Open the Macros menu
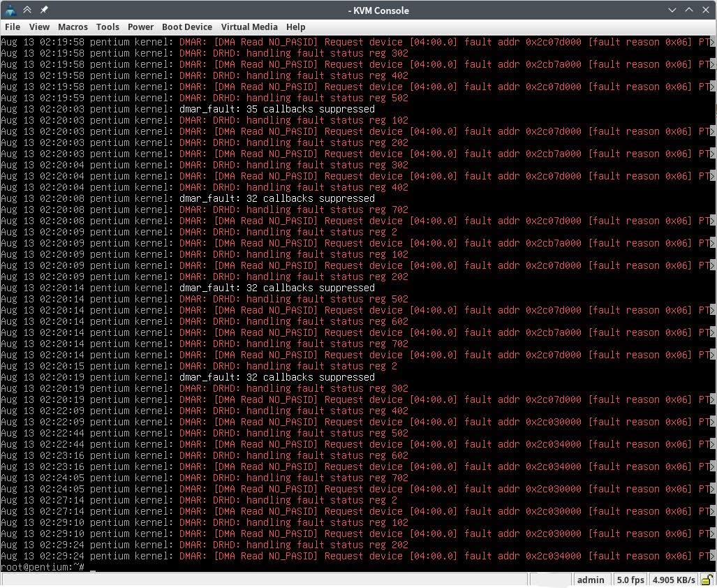Image resolution: width=717 pixels, height=588 pixels. coord(73,27)
